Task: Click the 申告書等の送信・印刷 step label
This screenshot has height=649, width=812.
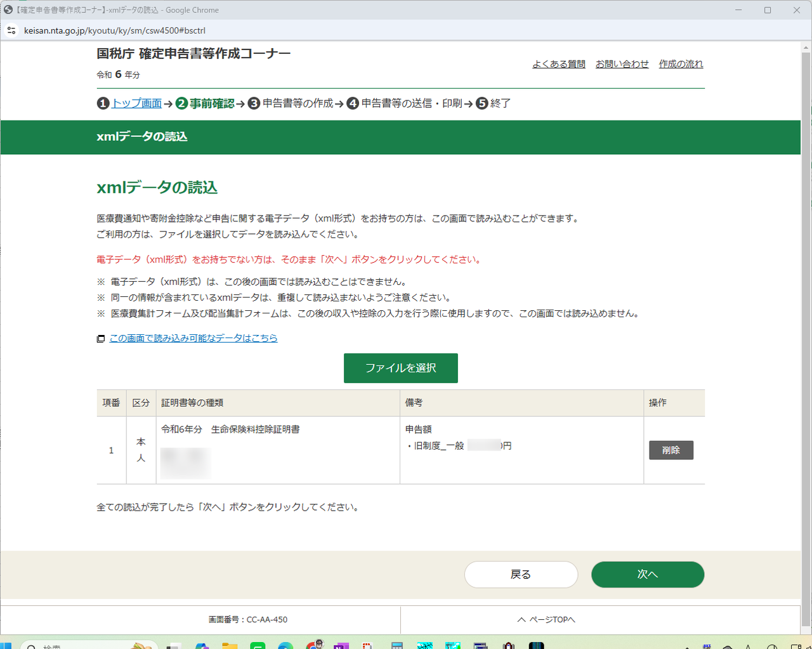Action: [x=412, y=103]
